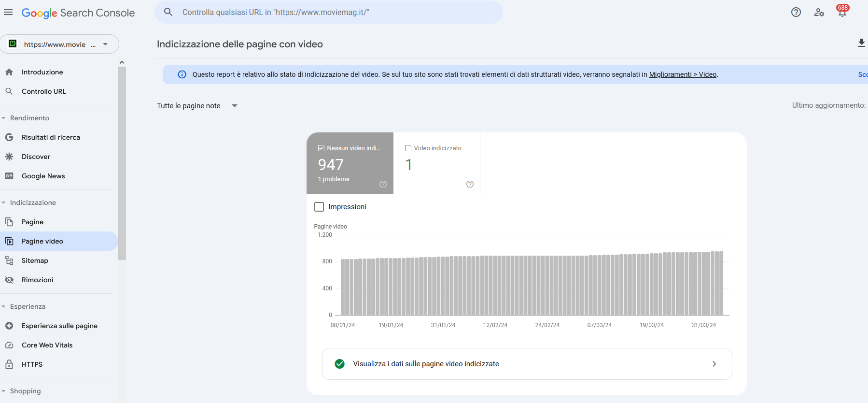Image resolution: width=868 pixels, height=403 pixels.
Task: Download the report via export icon
Action: click(862, 43)
